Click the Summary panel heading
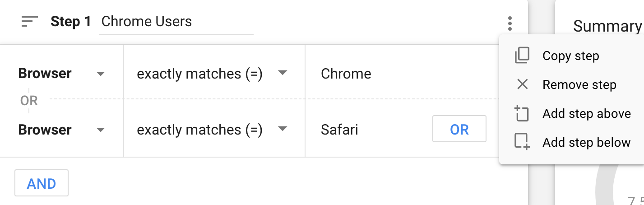Viewport: 644px width, 205px height. [x=607, y=26]
